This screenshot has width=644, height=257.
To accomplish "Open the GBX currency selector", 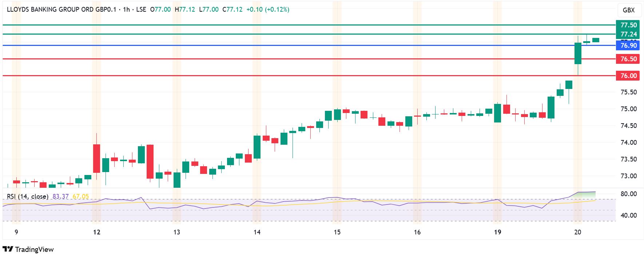I will tap(629, 10).
